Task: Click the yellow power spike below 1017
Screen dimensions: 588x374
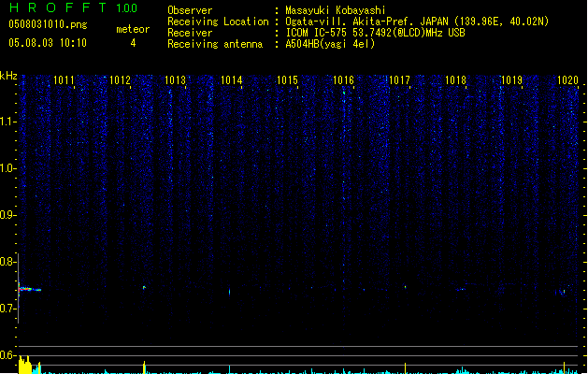Action: click(x=405, y=368)
